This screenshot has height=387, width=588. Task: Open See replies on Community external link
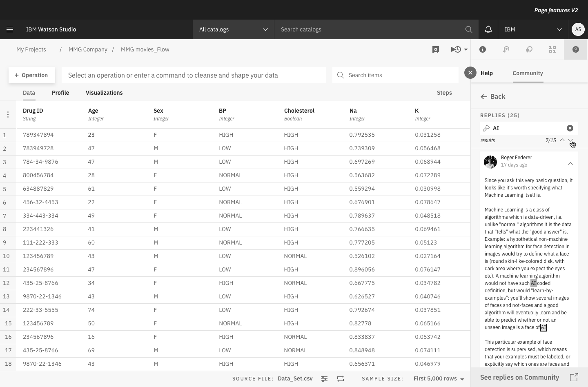tap(574, 377)
